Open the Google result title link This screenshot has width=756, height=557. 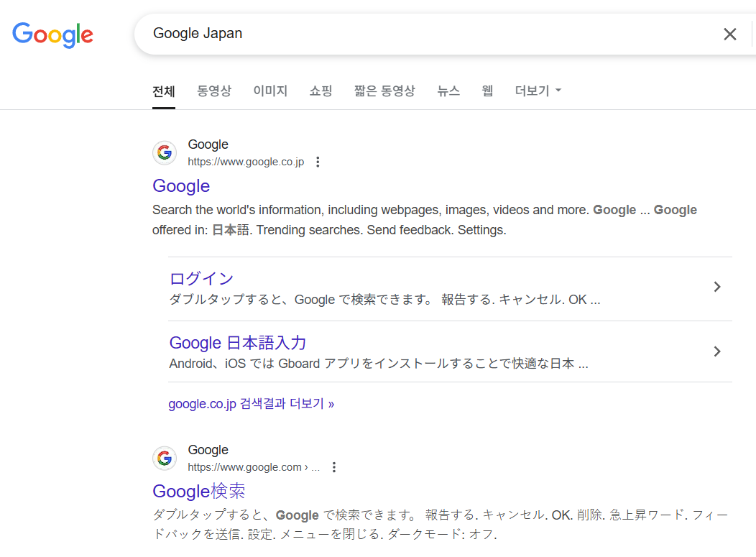pyautogui.click(x=181, y=186)
